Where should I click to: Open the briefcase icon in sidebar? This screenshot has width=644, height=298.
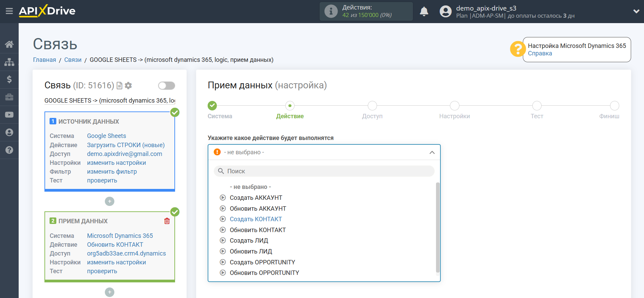tap(9, 97)
